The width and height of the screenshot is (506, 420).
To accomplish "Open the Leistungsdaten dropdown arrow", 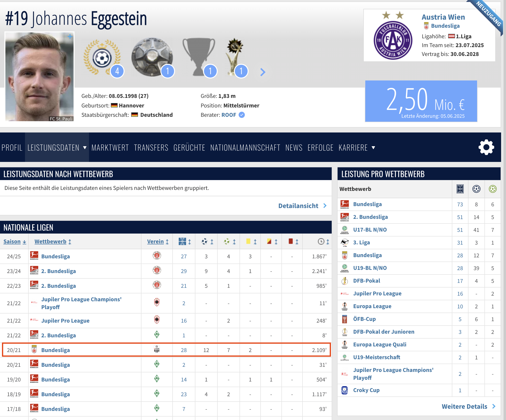I will 85,147.
